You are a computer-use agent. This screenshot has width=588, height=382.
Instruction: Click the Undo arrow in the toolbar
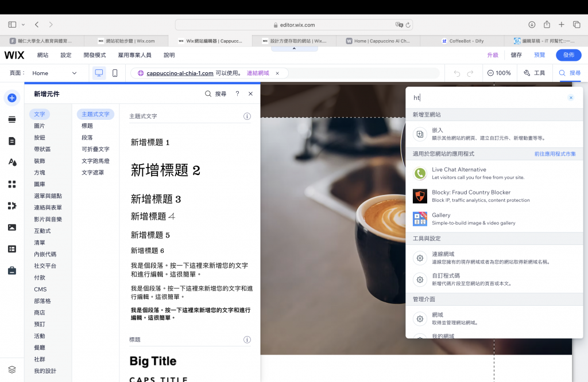pos(457,73)
